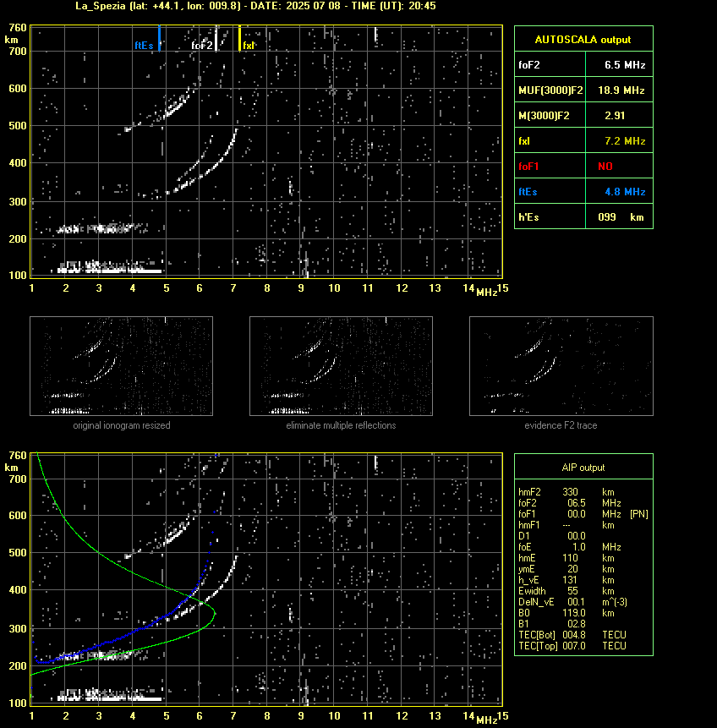This screenshot has width=717, height=728.
Task: Select the hmE 110 km row
Action: click(566, 559)
